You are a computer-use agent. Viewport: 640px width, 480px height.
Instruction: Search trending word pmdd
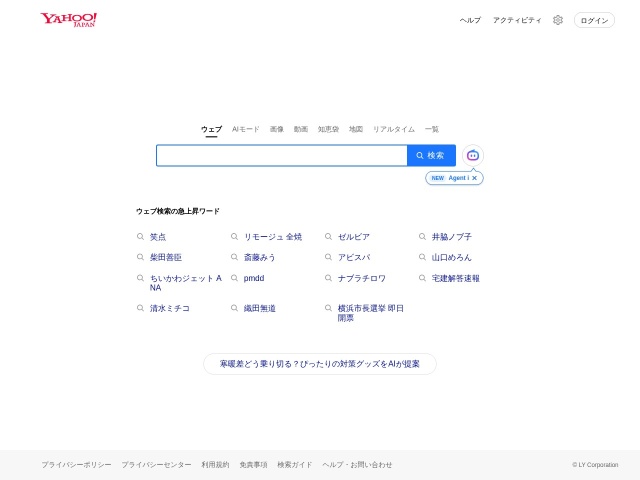coord(254,278)
